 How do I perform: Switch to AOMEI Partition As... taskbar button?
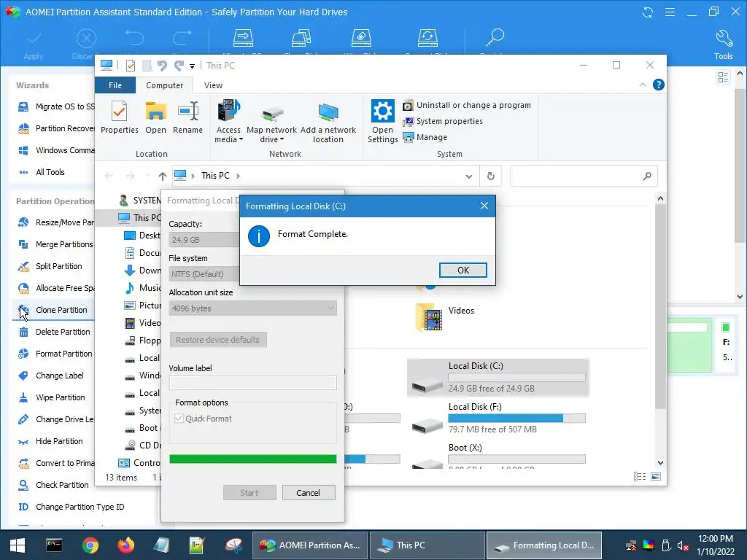pyautogui.click(x=309, y=545)
